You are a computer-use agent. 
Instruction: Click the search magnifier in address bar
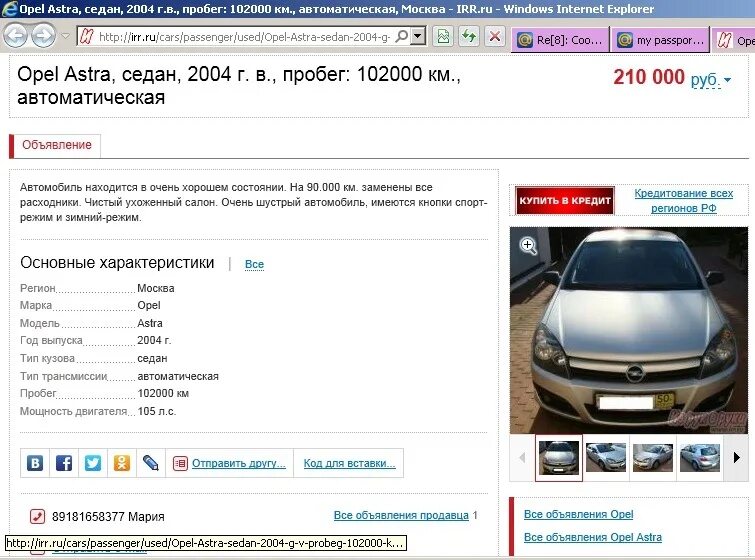click(401, 36)
